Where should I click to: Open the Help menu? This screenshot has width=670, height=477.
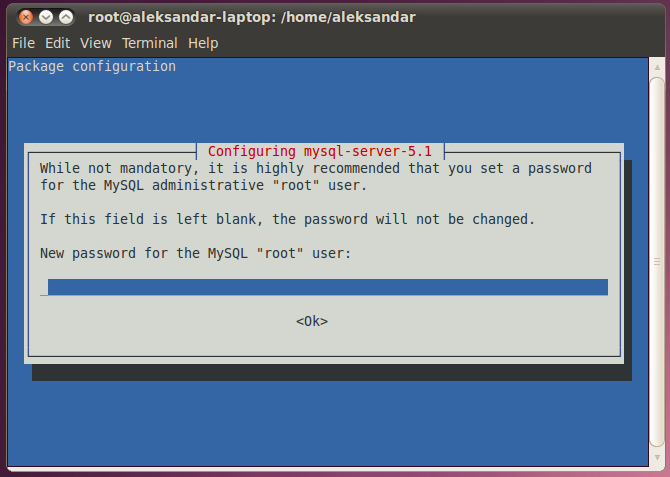(x=203, y=43)
